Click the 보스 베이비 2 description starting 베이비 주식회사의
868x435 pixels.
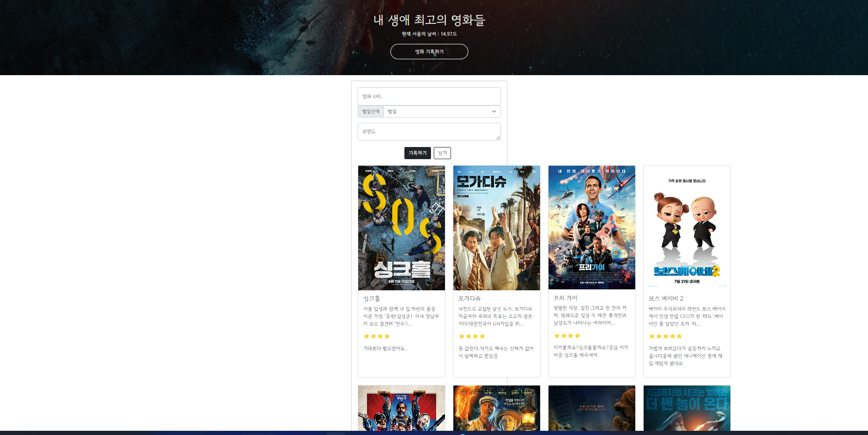click(687, 316)
